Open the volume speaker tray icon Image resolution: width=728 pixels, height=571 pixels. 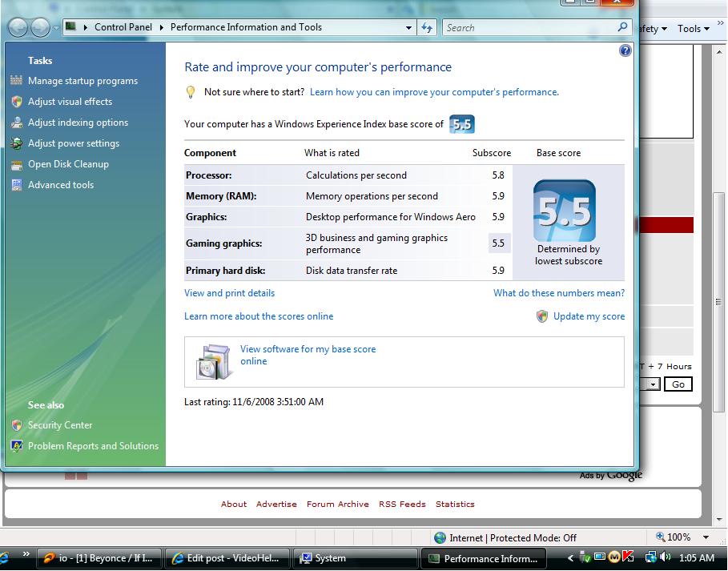click(x=665, y=557)
